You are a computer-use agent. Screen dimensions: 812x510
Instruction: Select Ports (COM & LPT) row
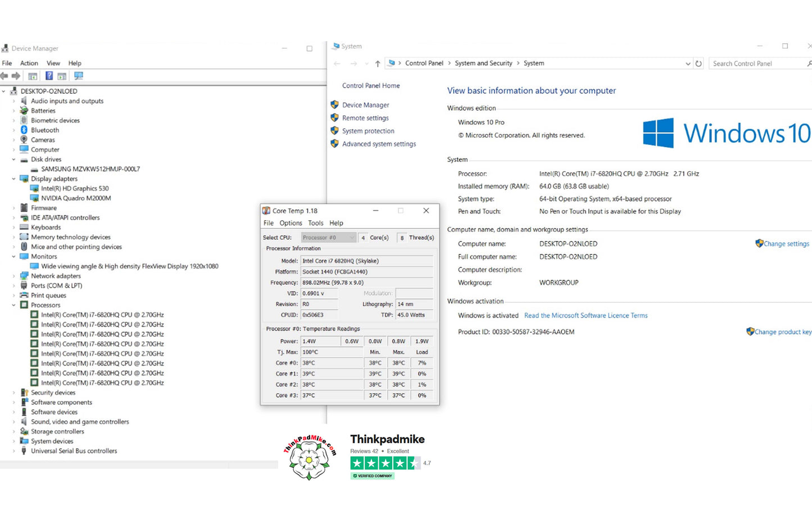[56, 286]
